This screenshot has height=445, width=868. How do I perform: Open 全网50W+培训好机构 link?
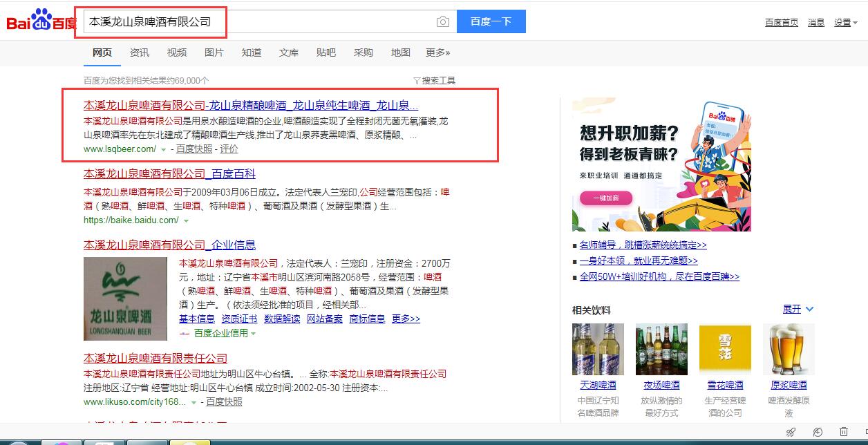pos(659,276)
